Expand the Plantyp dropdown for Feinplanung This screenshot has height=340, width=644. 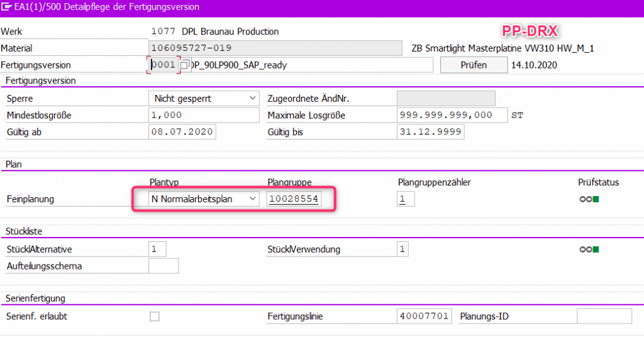tap(252, 199)
